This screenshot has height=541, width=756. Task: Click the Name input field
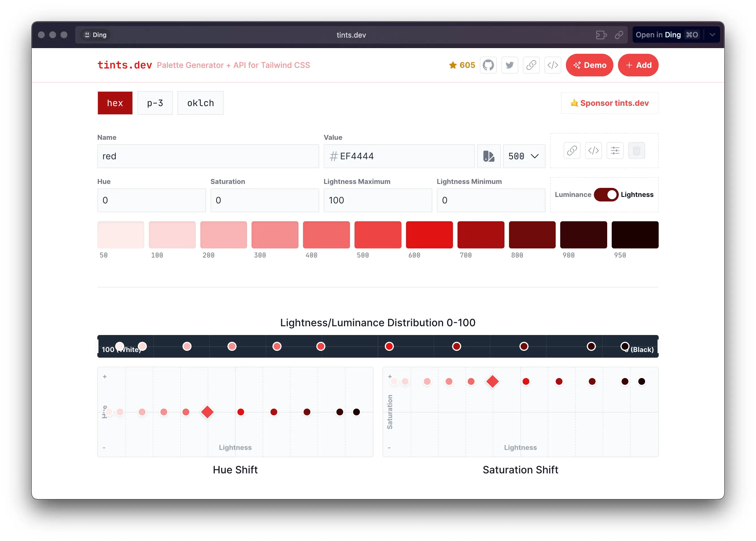(x=208, y=156)
